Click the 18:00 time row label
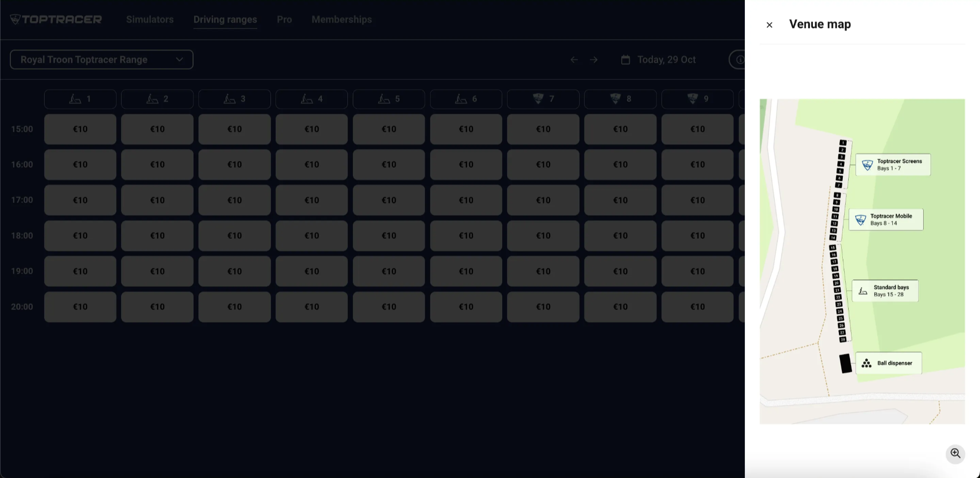The width and height of the screenshot is (980, 478). click(x=22, y=236)
